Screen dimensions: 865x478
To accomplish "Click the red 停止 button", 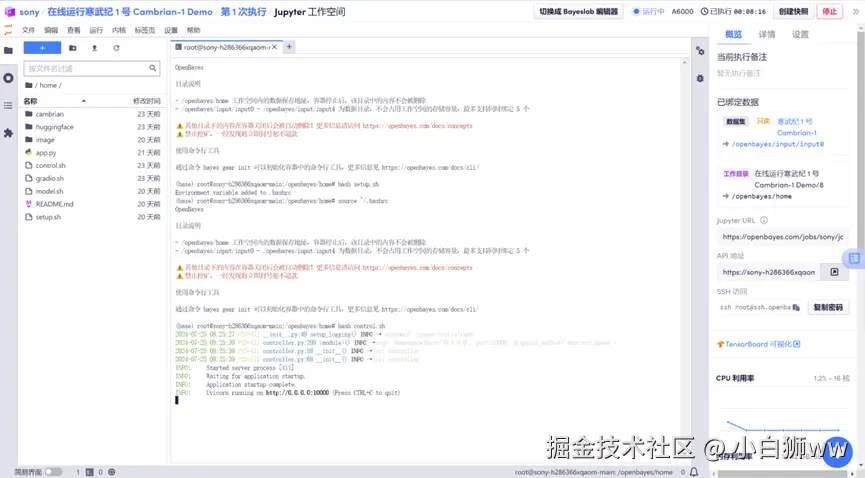I will (x=829, y=12).
